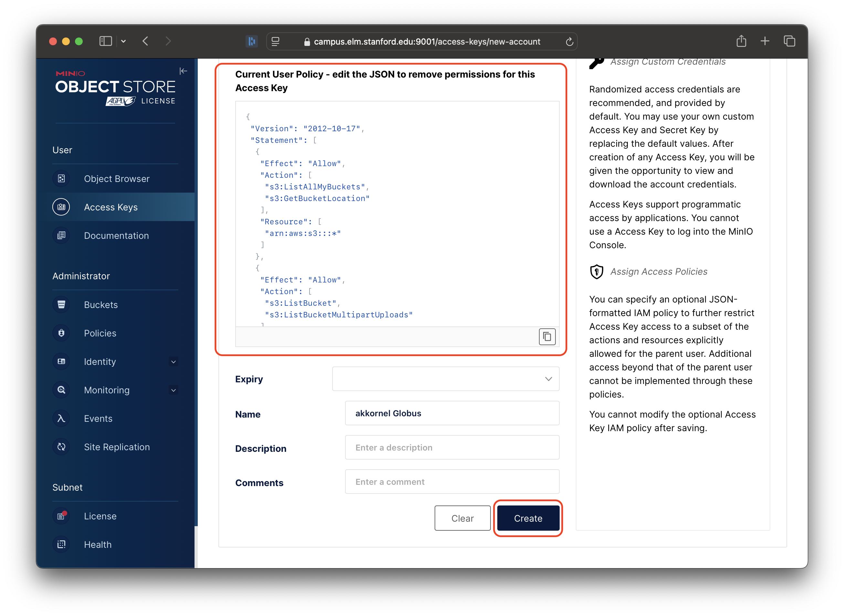Open the License icon with notification dot
This screenshot has width=844, height=616.
(x=61, y=516)
